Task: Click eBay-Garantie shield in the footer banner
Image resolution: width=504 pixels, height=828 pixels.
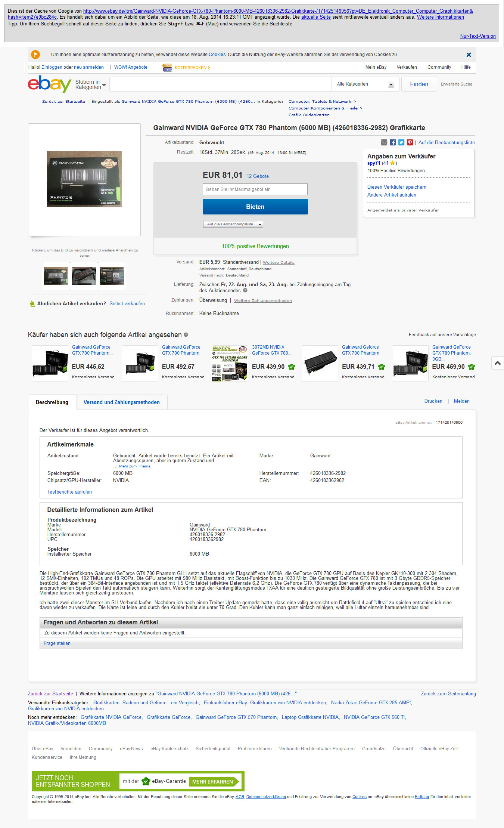Action: [x=146, y=781]
